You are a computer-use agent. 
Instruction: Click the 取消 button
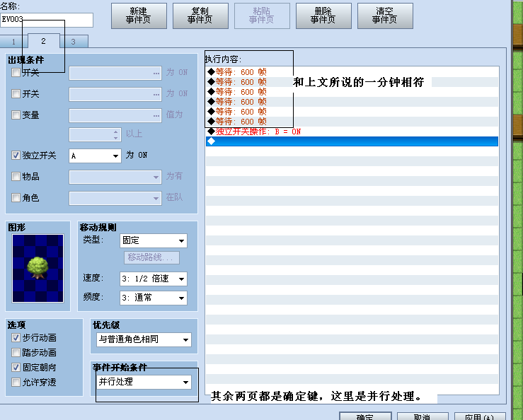(x=423, y=416)
